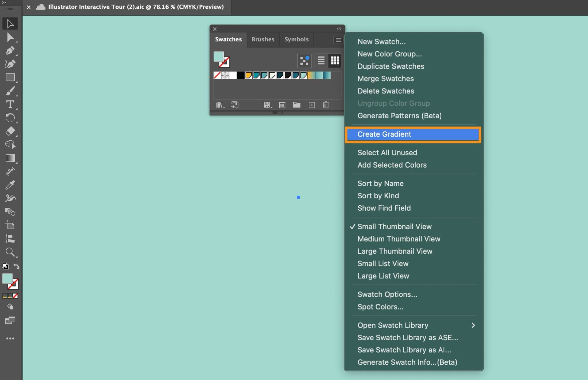This screenshot has height=380, width=588.
Task: Click the Delete Swatch trash icon
Action: click(326, 105)
